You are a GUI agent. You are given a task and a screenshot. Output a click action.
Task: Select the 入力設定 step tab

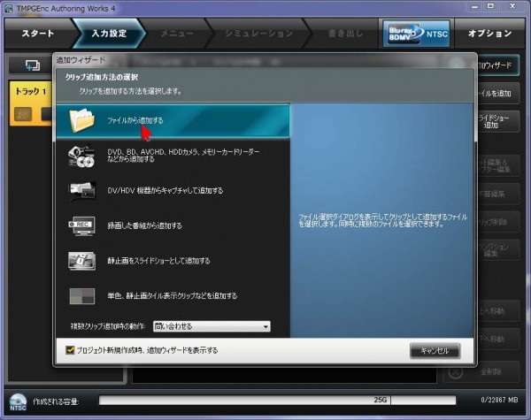[109, 34]
